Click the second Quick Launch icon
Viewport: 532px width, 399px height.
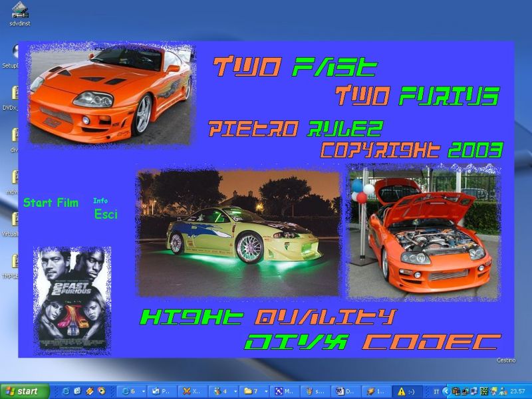click(78, 391)
